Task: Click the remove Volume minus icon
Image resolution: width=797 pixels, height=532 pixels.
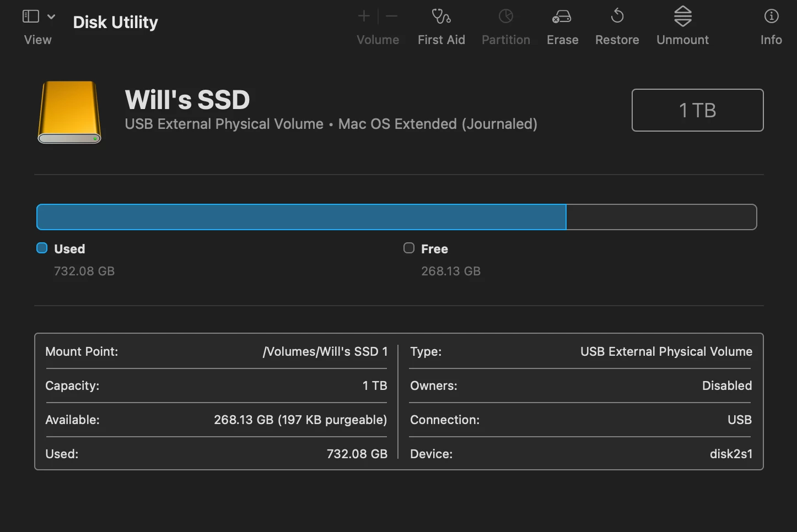Action: coord(392,17)
